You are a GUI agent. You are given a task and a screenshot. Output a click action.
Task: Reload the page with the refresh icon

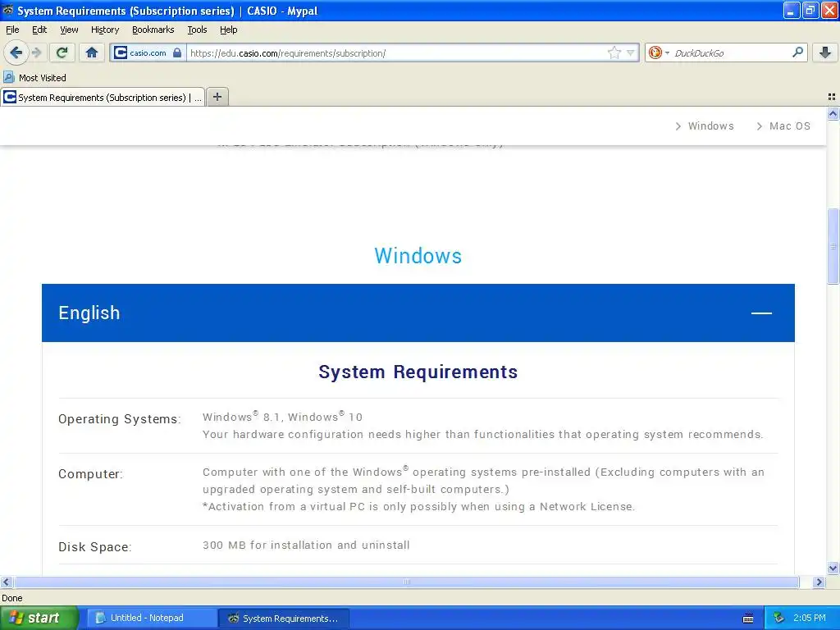[x=62, y=52]
